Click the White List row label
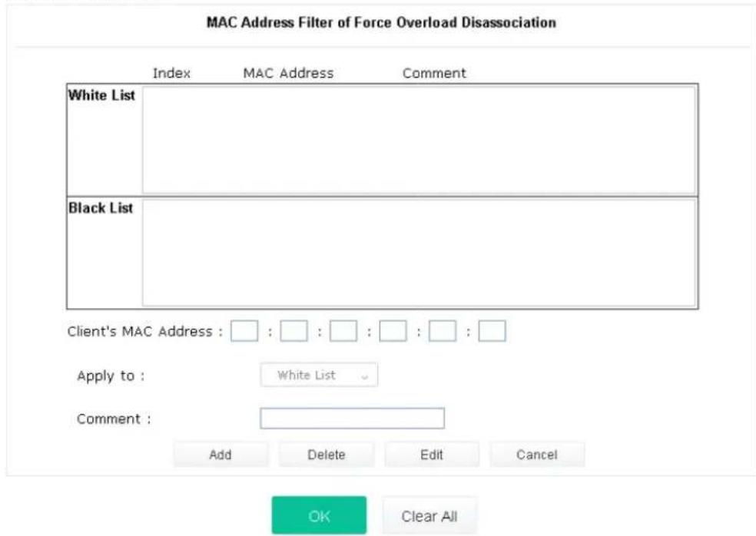Image resolution: width=756 pixels, height=536 pixels. point(101,95)
